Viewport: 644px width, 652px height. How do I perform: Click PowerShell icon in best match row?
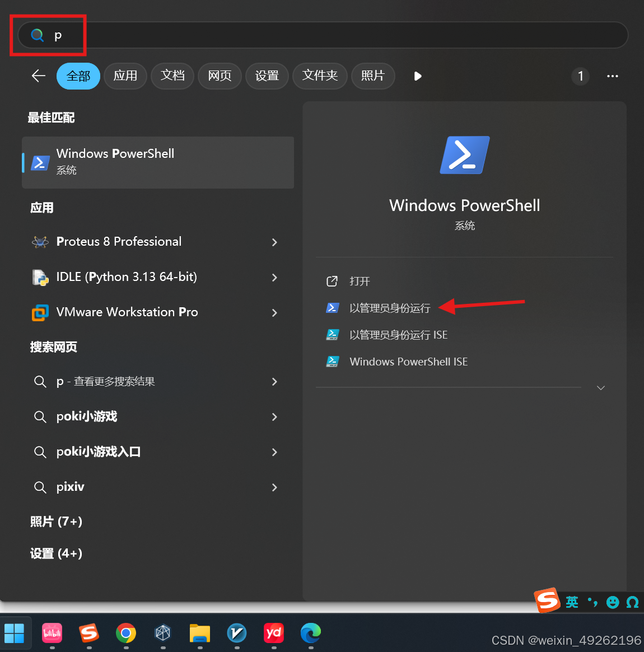tap(40, 163)
